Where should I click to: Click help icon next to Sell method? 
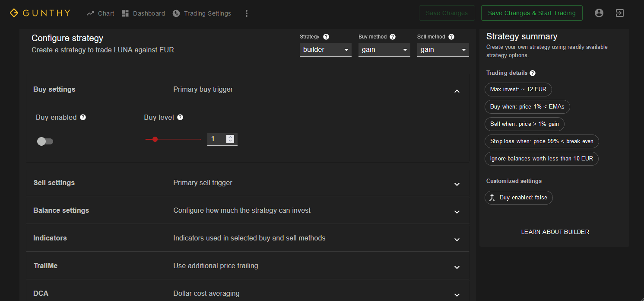click(x=451, y=37)
